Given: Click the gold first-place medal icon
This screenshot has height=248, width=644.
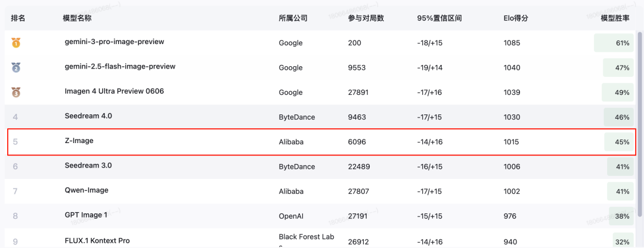Looking at the screenshot, I should [16, 43].
